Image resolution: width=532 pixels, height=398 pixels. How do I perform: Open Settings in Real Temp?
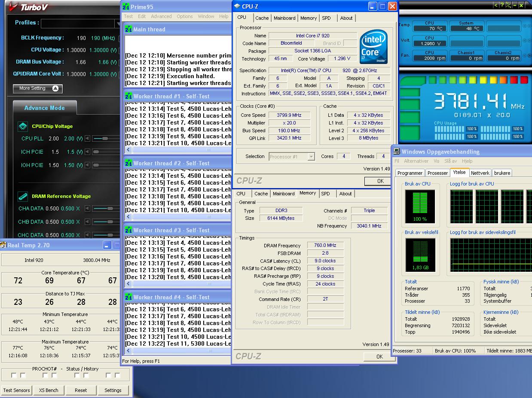(113, 390)
